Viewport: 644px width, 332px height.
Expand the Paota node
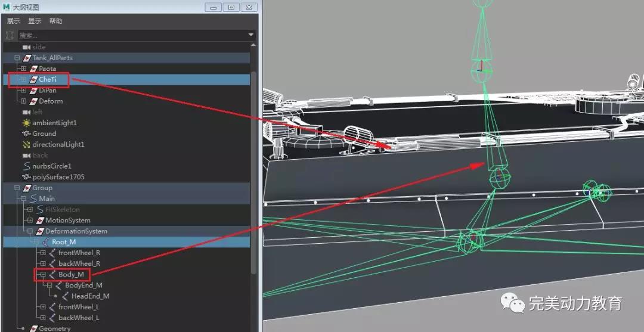point(23,69)
